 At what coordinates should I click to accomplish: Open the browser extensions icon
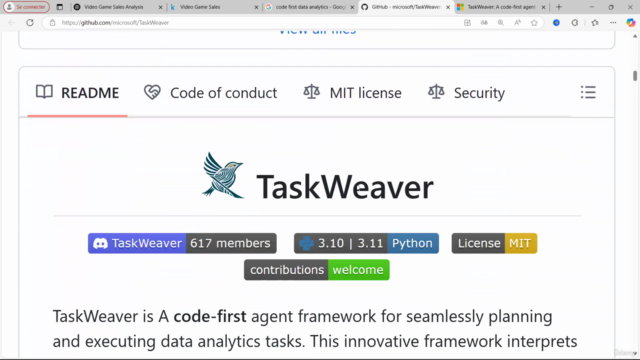pyautogui.click(x=575, y=23)
